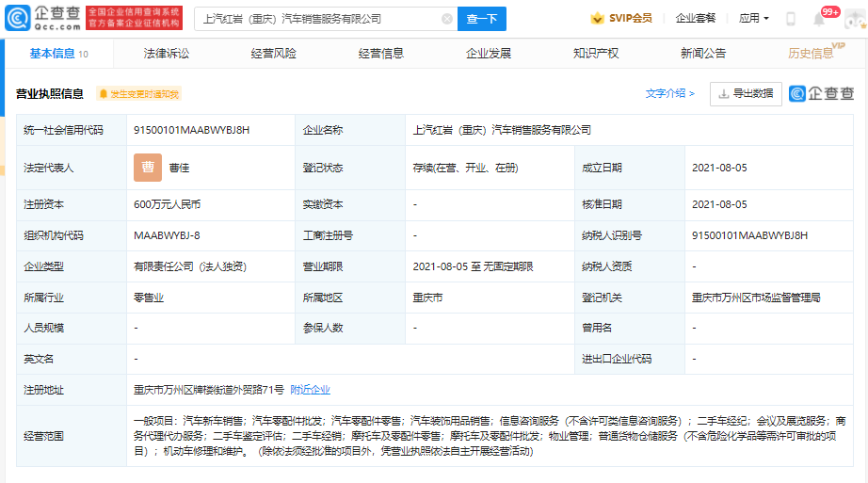Switch to the 新闻公告 tab
This screenshot has height=483, width=868.
pyautogui.click(x=703, y=53)
